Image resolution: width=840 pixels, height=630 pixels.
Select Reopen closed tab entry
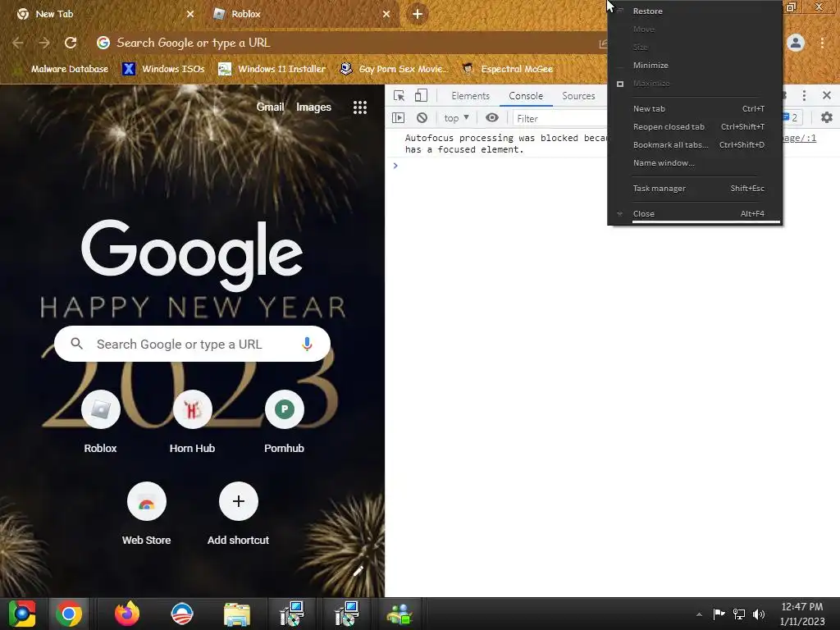(x=695, y=127)
